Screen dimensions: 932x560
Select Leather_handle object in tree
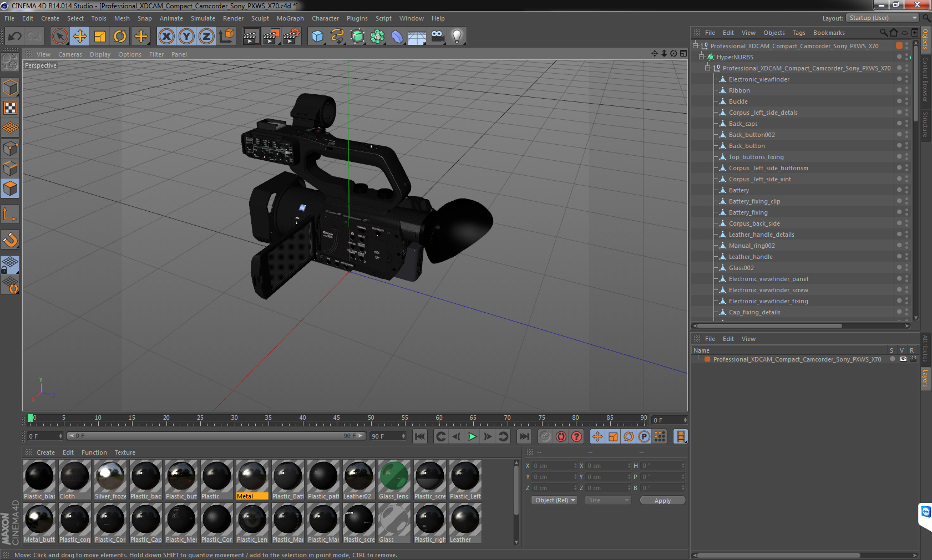[x=751, y=257]
